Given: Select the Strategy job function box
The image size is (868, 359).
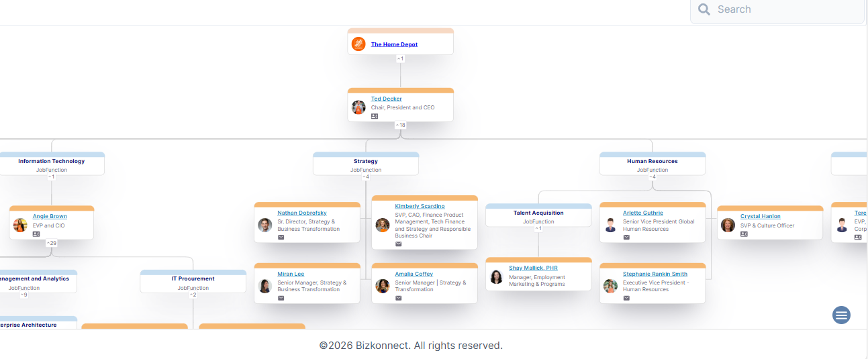Looking at the screenshot, I should (x=366, y=164).
